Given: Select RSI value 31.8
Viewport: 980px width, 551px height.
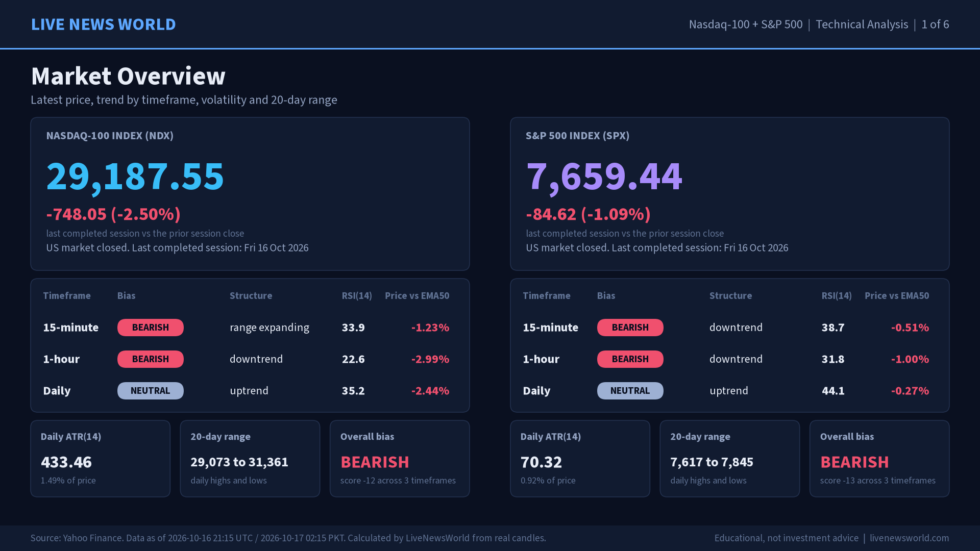Looking at the screenshot, I should 833,359.
